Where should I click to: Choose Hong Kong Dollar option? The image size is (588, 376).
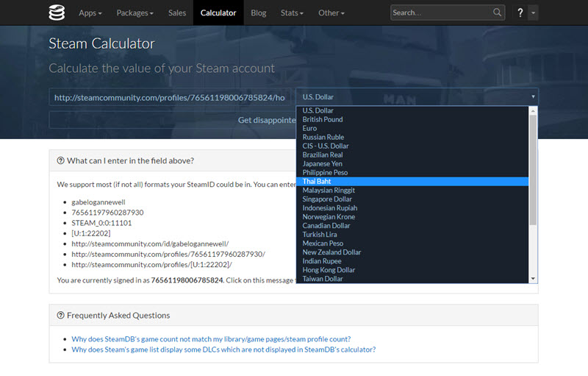412,270
